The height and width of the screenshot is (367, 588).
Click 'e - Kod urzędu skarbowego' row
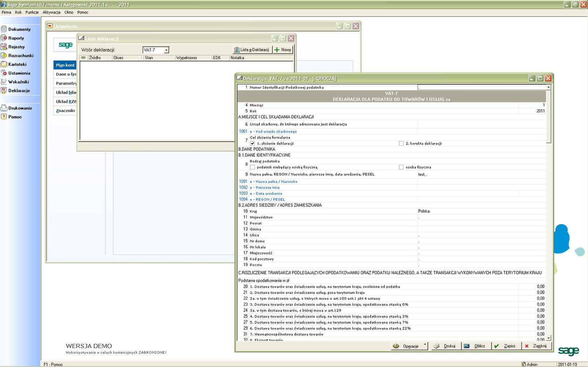tap(391, 131)
